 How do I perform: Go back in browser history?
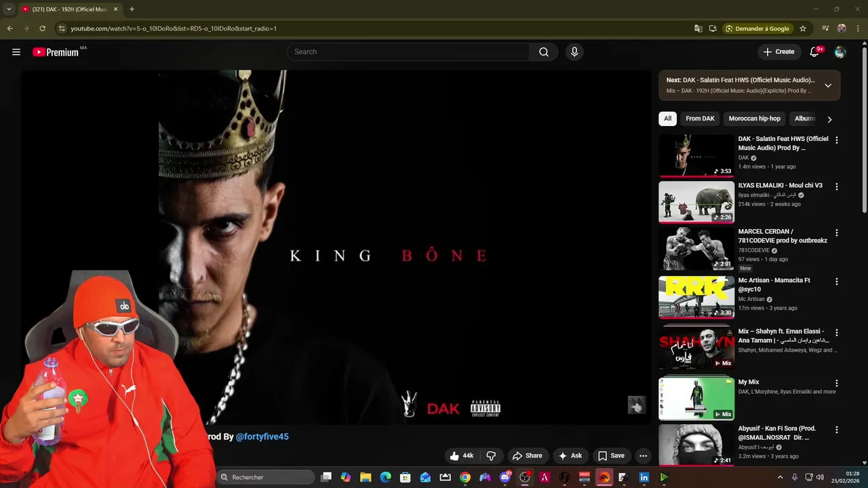click(9, 28)
